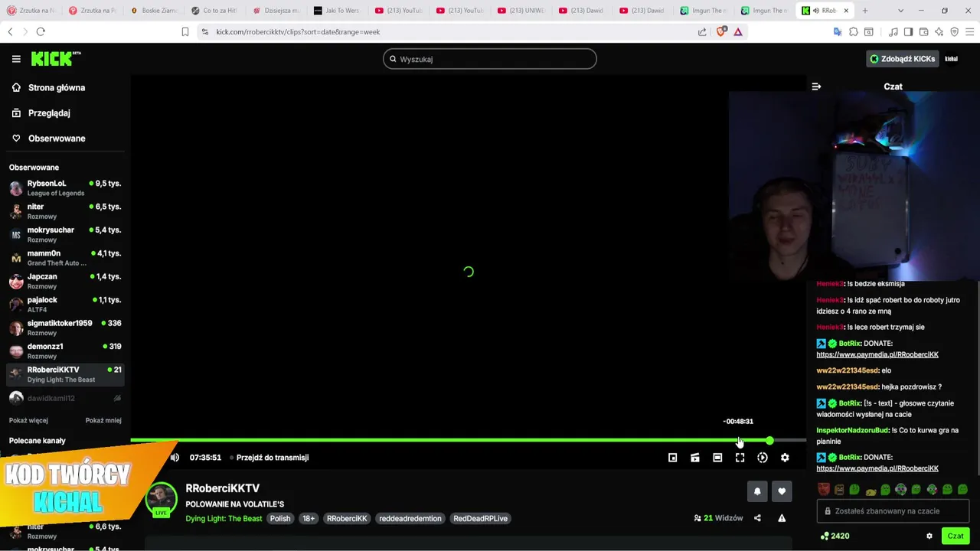The width and height of the screenshot is (980, 551).
Task: Collapse the chat panel with arrow icon
Action: (x=816, y=86)
